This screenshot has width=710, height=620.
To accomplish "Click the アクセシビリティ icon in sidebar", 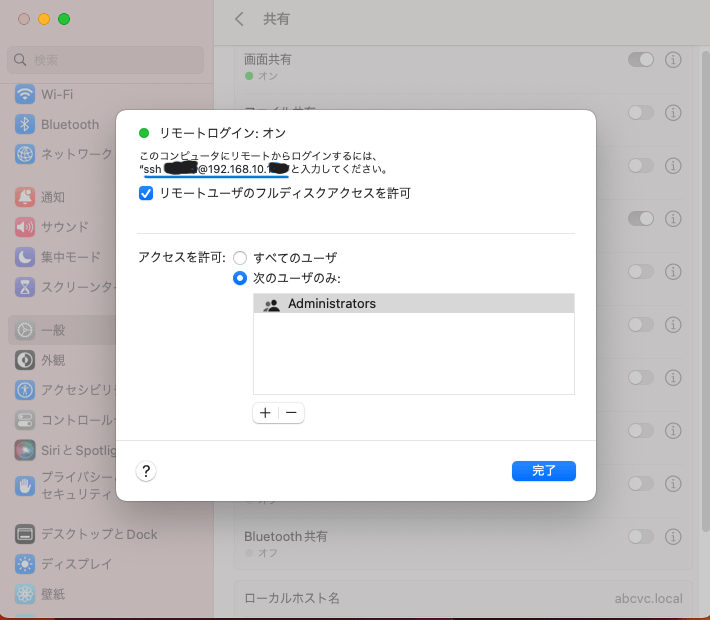I will [x=25, y=390].
